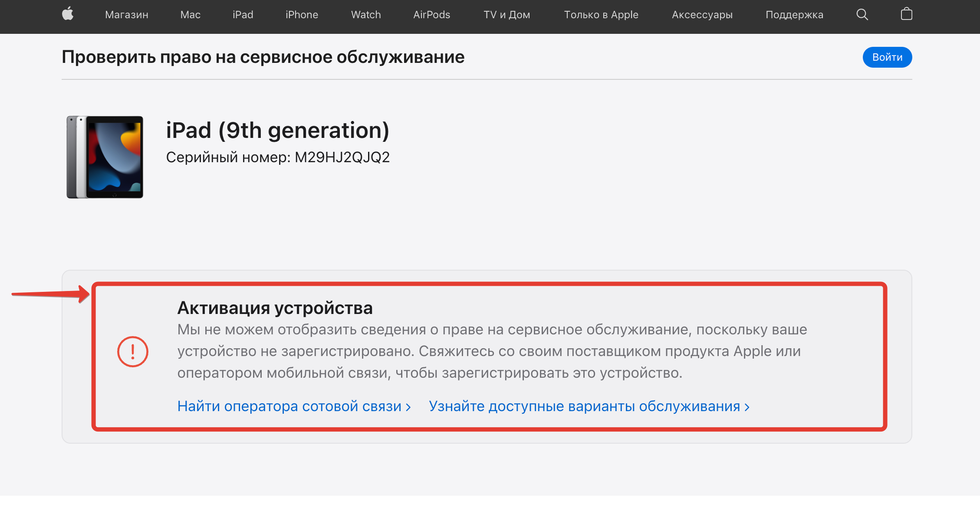Click the Активация устройства heading
This screenshot has width=980, height=510.
point(275,308)
